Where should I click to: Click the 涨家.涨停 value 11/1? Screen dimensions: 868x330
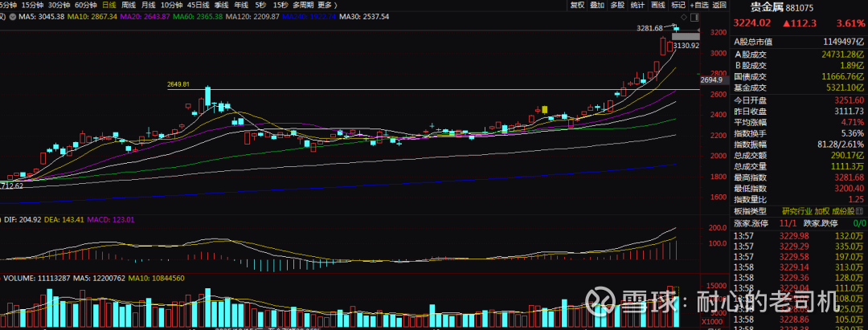(788, 223)
